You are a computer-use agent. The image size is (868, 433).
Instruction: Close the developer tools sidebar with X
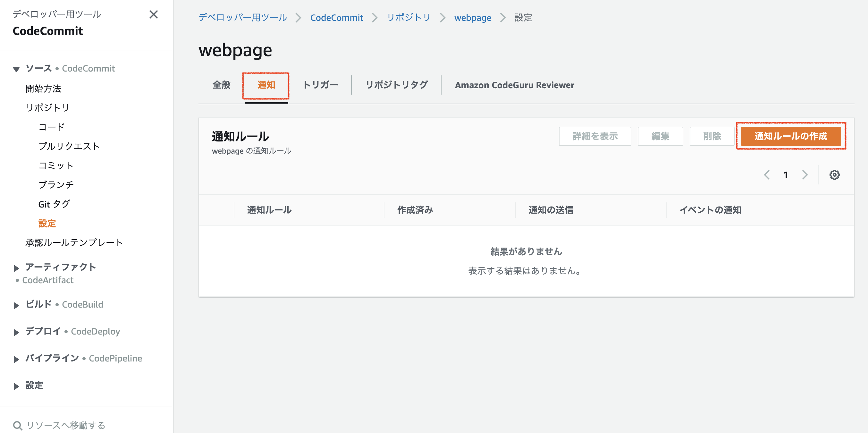coord(154,14)
